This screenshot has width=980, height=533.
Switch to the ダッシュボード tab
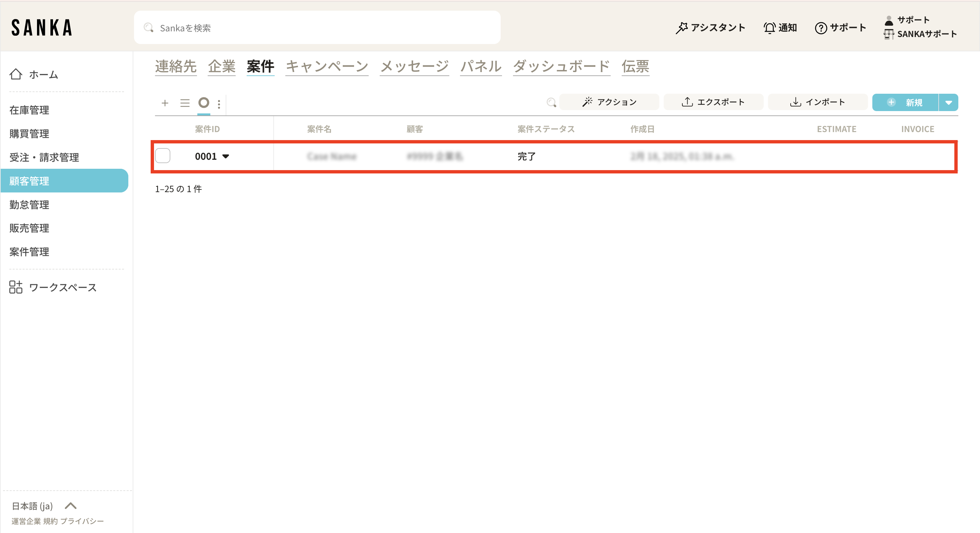(561, 67)
